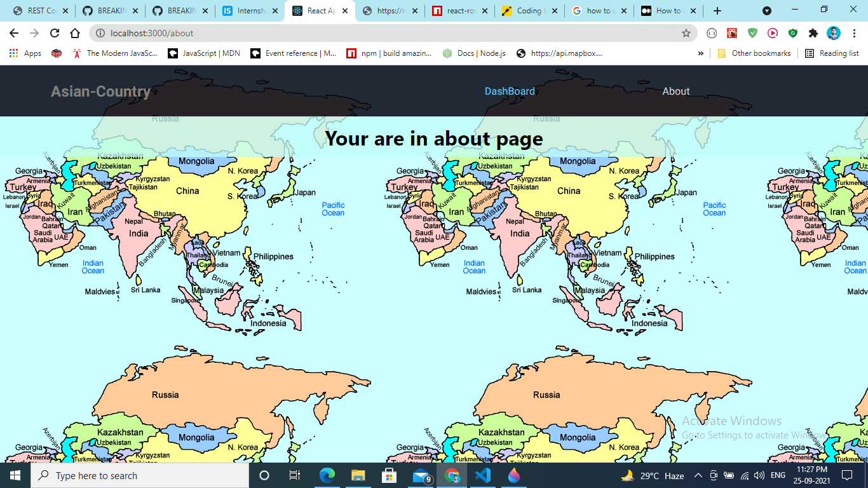
Task: Open the tab search dropdown
Action: [x=767, y=11]
